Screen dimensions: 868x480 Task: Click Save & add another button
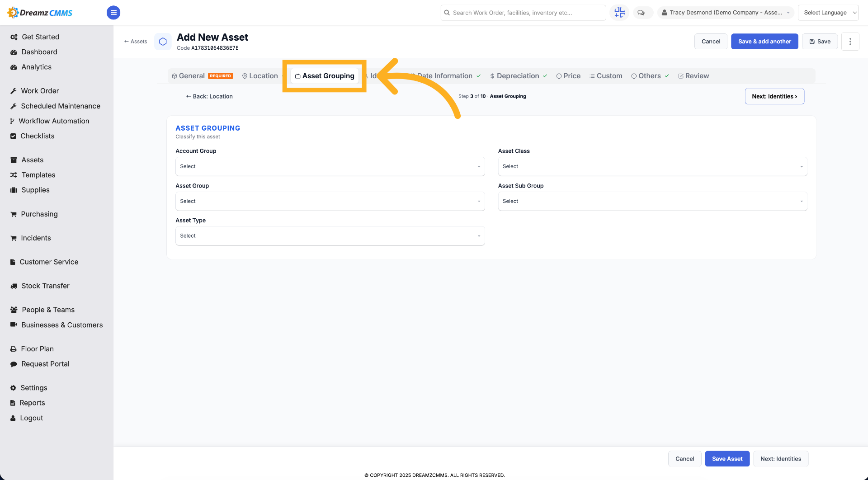coord(764,42)
